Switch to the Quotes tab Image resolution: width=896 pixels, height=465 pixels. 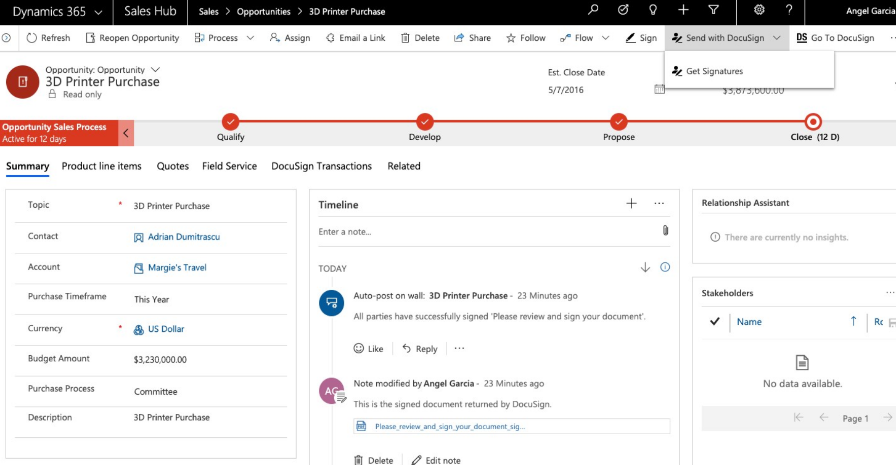coord(173,166)
